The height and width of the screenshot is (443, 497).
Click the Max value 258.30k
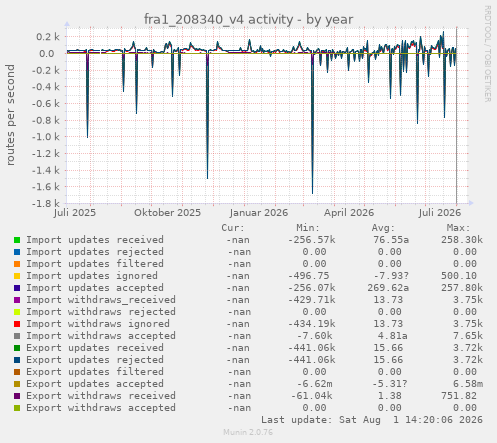462,240
